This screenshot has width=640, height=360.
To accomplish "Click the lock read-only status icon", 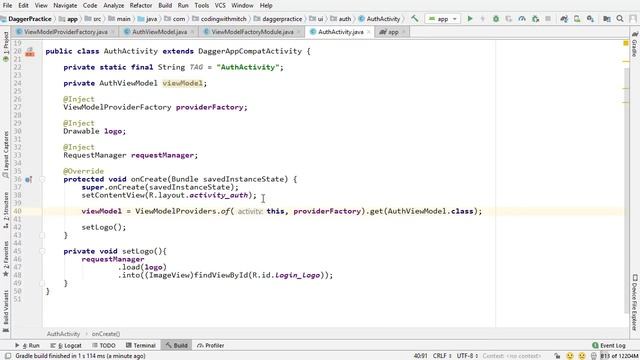I will click(x=557, y=356).
